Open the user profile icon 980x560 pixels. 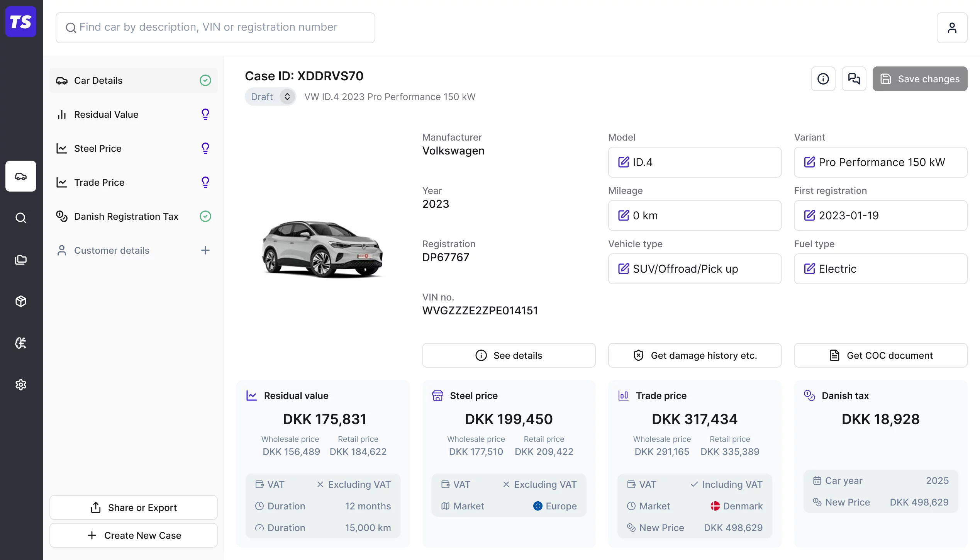click(951, 28)
